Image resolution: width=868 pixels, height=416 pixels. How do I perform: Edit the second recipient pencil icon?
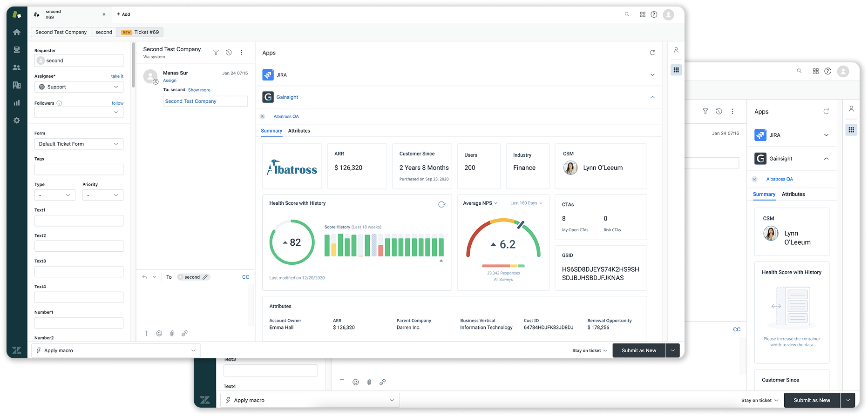coord(205,277)
